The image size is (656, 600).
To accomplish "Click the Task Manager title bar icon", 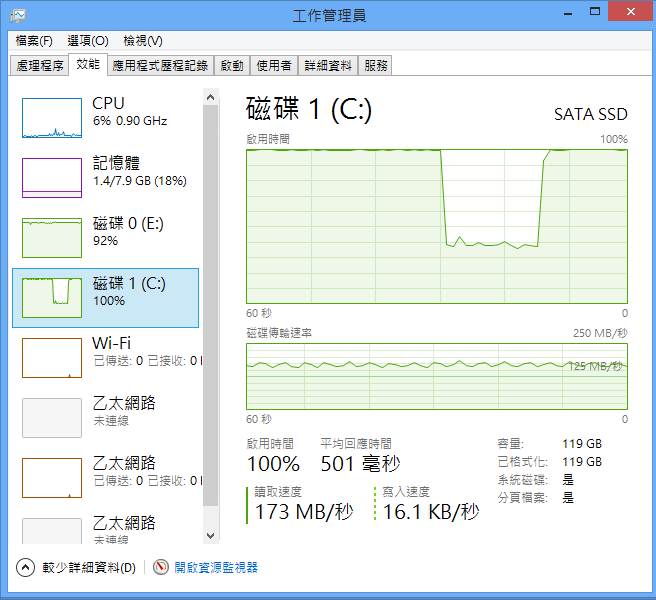I will click(x=18, y=16).
